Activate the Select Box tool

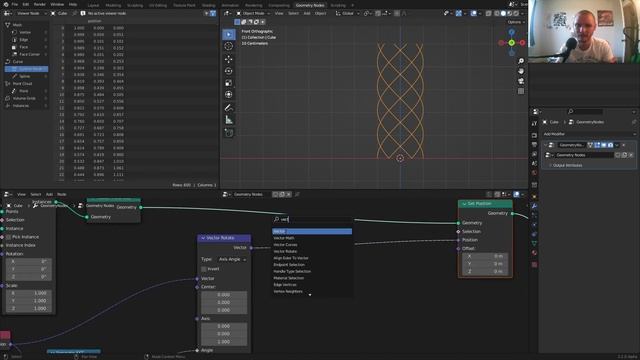click(229, 34)
